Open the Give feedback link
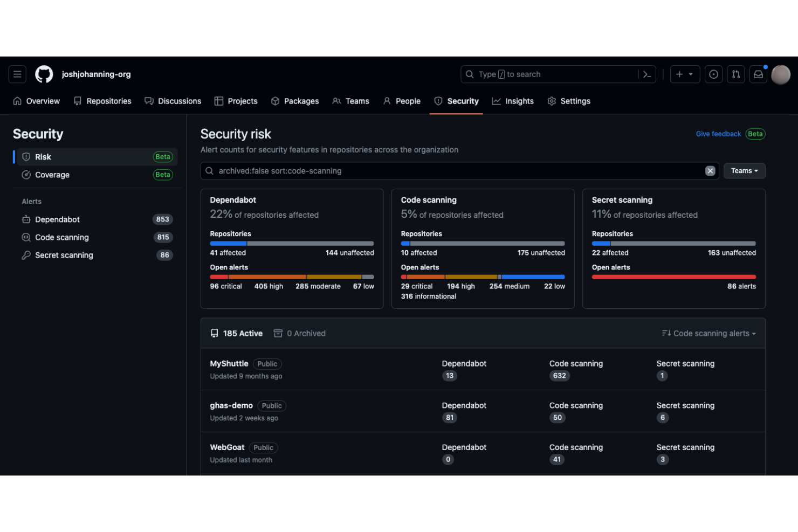 click(718, 134)
